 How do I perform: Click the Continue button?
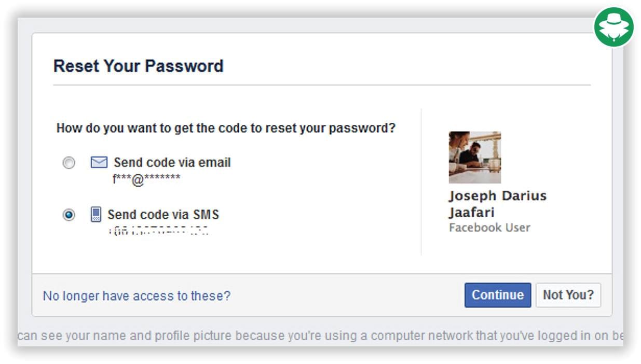pos(497,295)
